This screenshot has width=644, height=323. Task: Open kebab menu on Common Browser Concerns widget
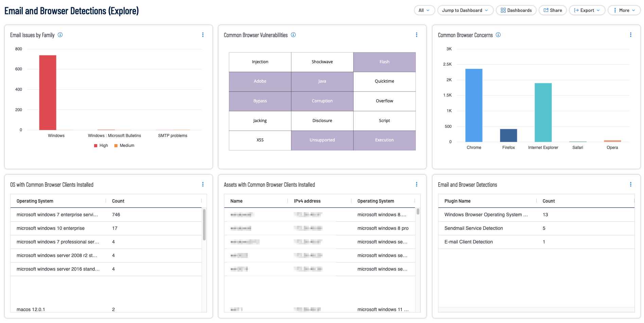pos(631,35)
